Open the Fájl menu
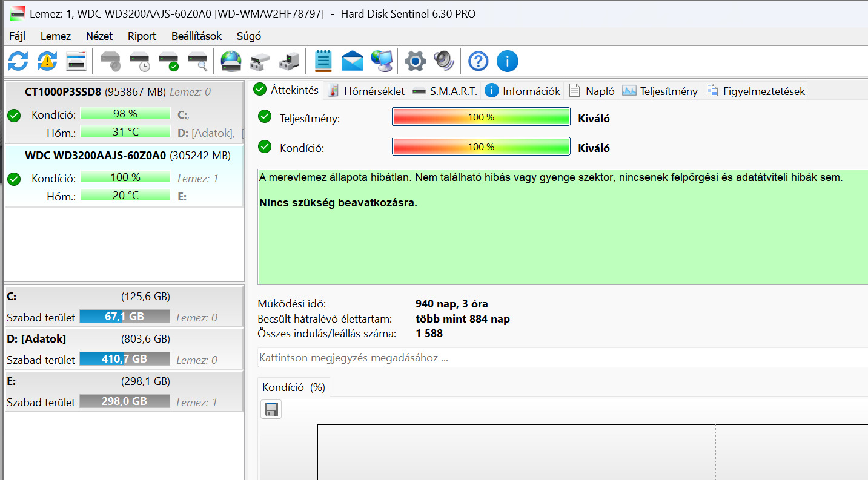868x480 pixels. (17, 36)
